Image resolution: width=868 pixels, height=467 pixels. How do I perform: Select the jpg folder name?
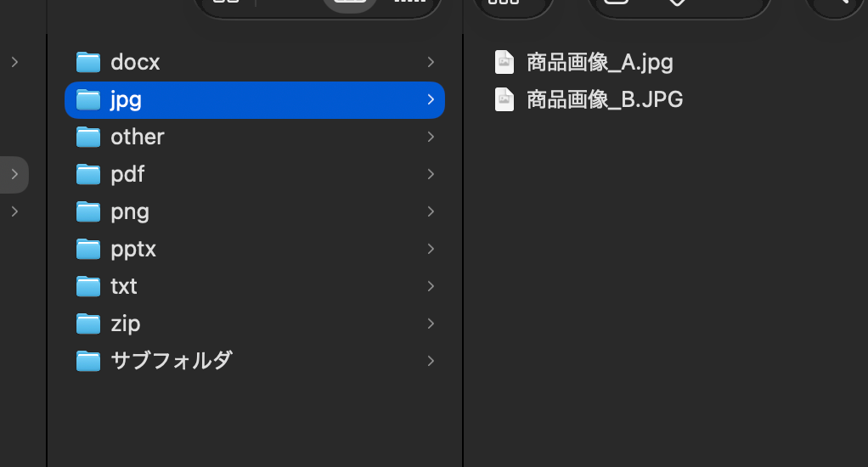coord(126,101)
